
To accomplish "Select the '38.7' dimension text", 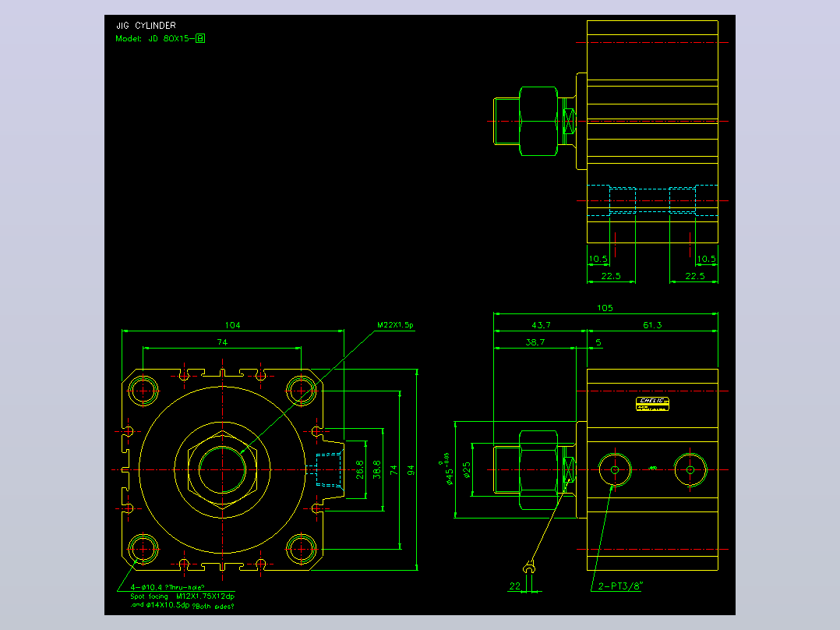I will coord(535,342).
